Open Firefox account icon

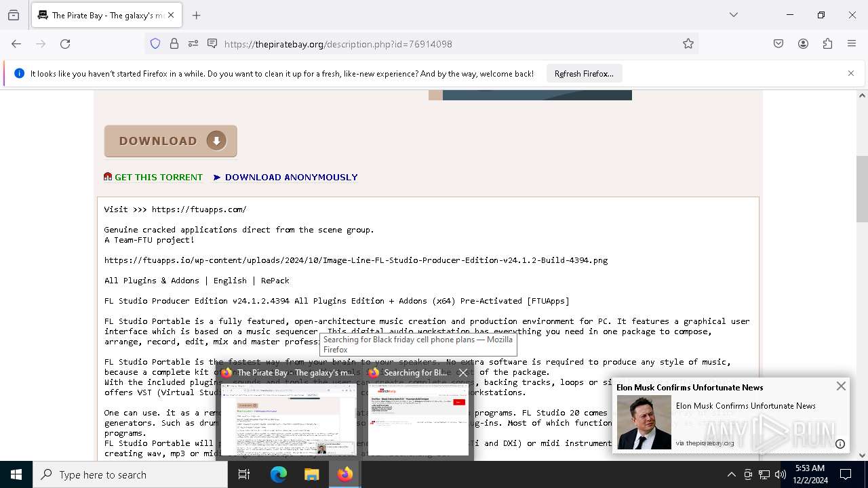[x=803, y=44]
